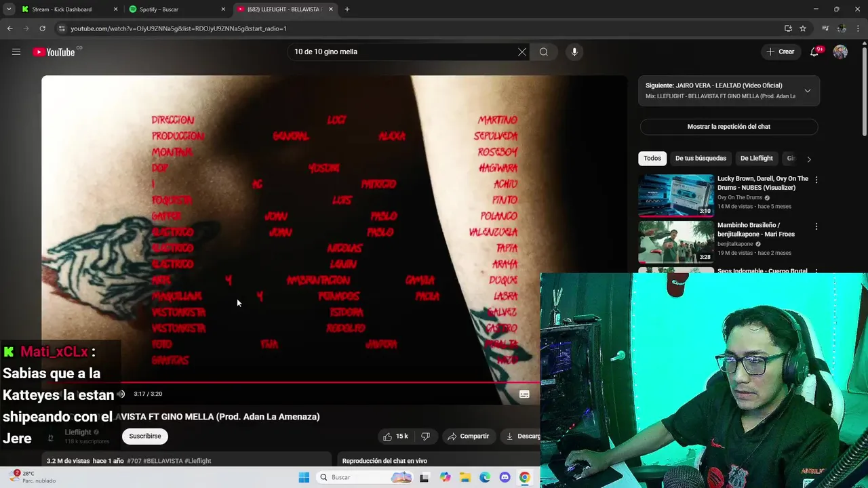Open the weather widget showing 28°C
868x488 pixels.
(x=33, y=477)
